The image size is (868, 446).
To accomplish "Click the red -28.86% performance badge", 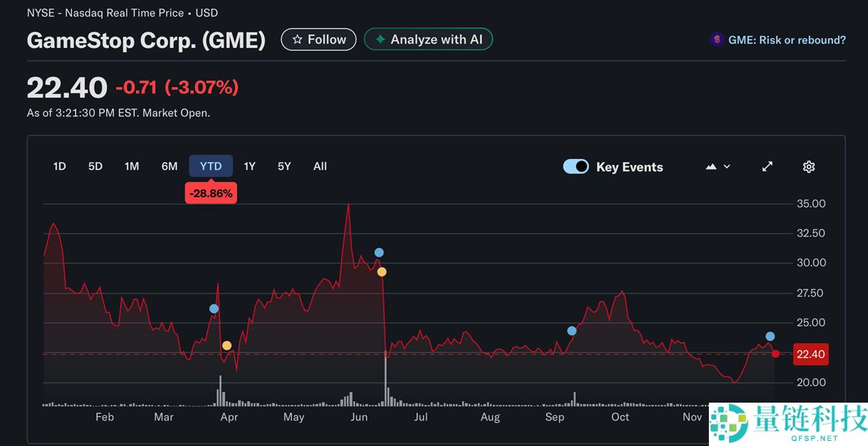I will click(210, 192).
